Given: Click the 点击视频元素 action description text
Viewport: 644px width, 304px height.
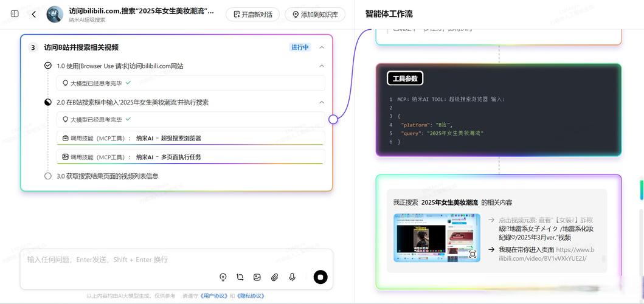Looking at the screenshot, I should point(546,229).
